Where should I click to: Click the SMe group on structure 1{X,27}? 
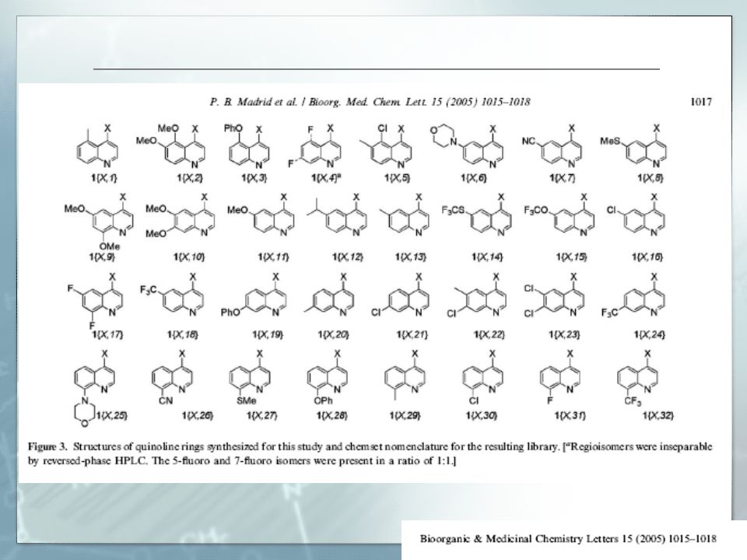pyautogui.click(x=246, y=401)
